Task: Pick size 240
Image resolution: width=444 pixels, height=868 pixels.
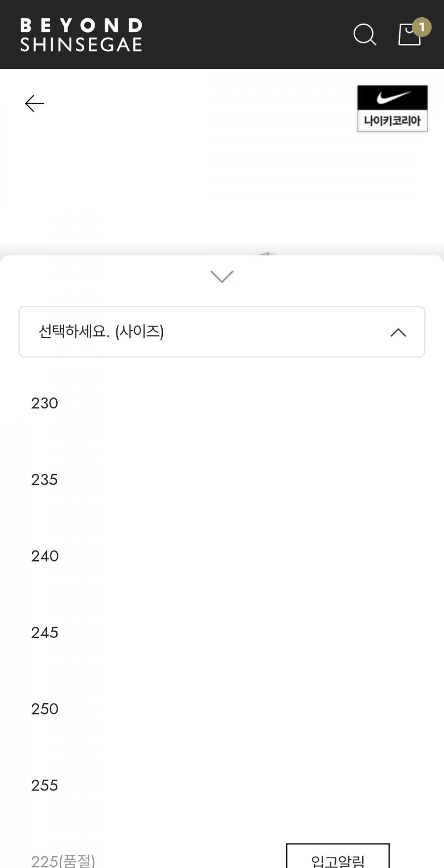Action: (45, 556)
